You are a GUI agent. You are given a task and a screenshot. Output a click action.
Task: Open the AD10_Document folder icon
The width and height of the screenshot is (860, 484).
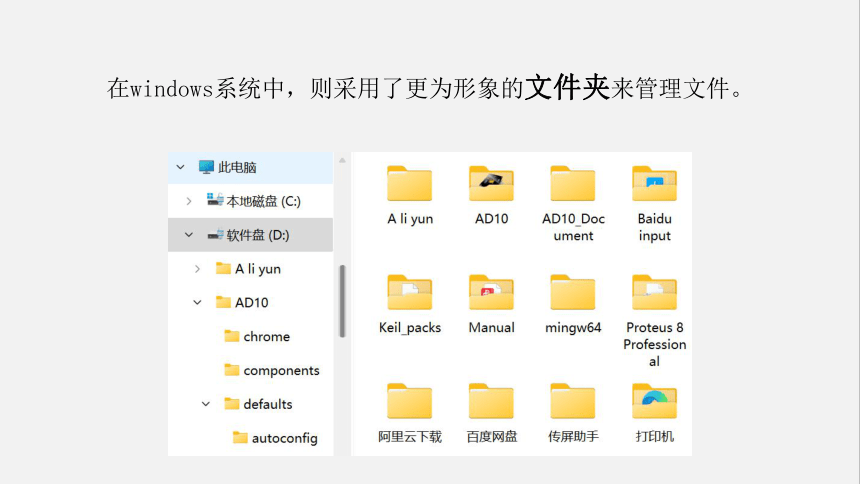[x=573, y=183]
